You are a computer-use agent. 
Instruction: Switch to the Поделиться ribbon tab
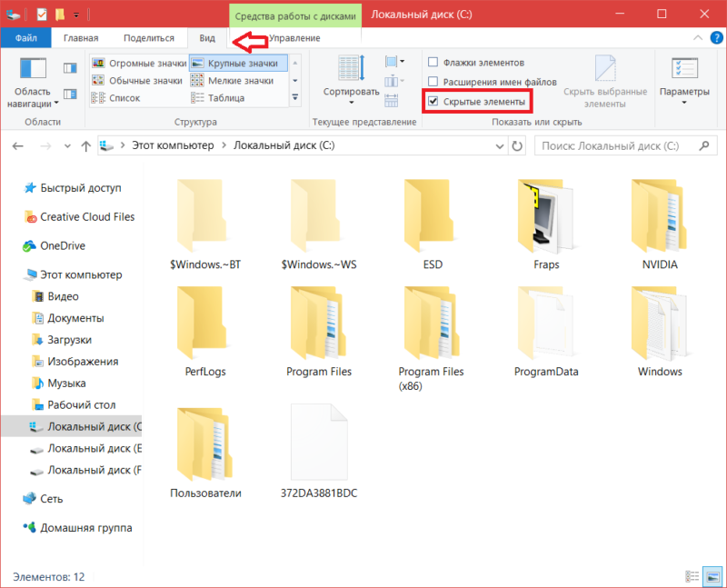pyautogui.click(x=149, y=38)
